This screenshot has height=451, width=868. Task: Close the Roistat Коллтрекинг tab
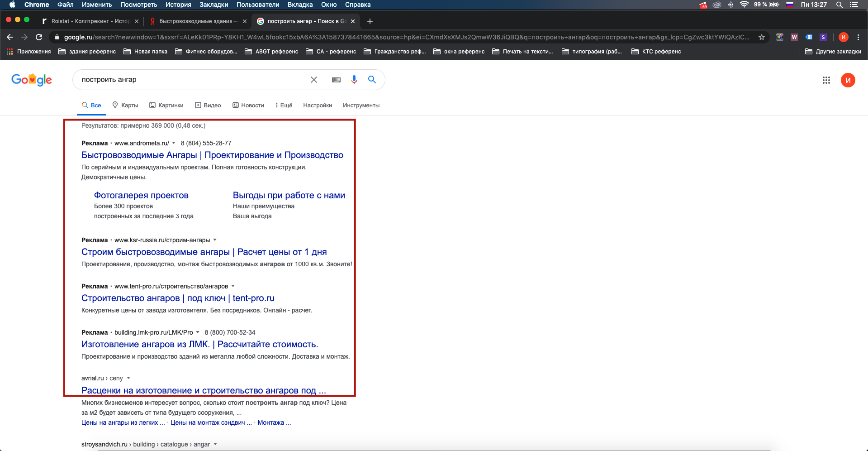pyautogui.click(x=137, y=21)
